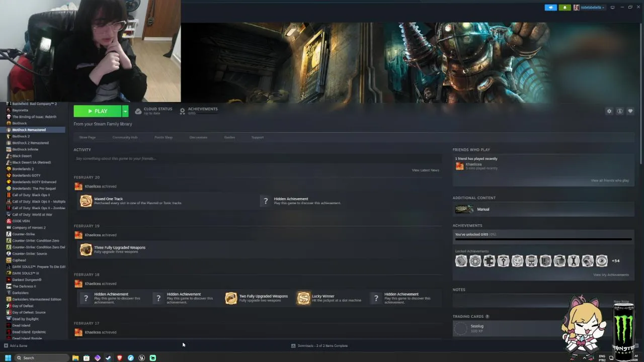This screenshot has width=644, height=362.
Task: Add game to favorites with heart icon
Action: (x=630, y=111)
